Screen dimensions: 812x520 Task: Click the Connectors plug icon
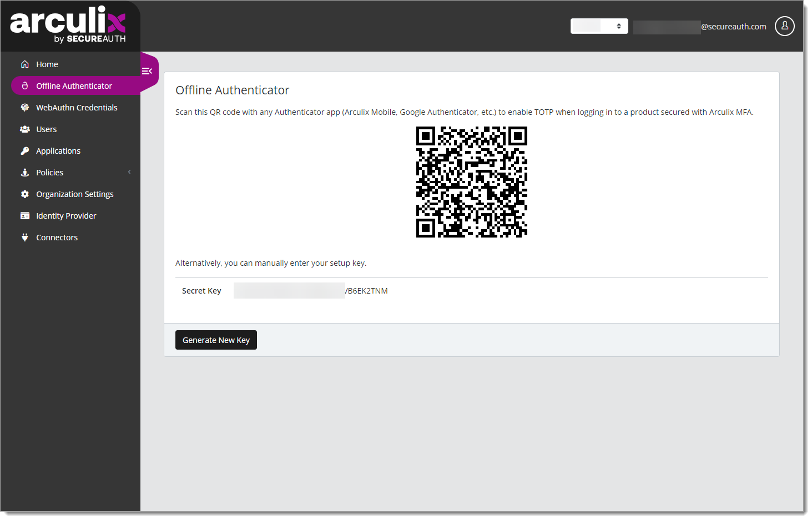(x=25, y=238)
